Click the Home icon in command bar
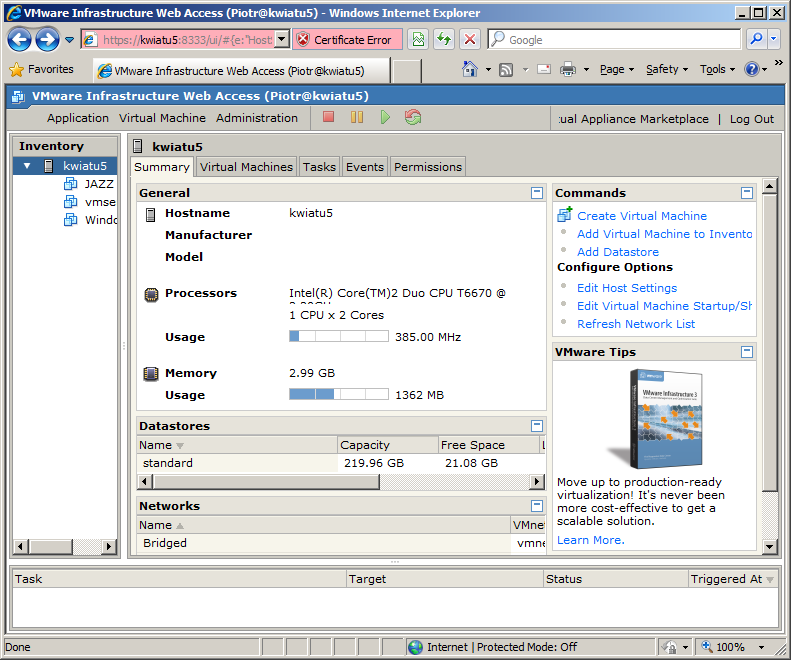Image resolution: width=791 pixels, height=660 pixels. tap(470, 69)
